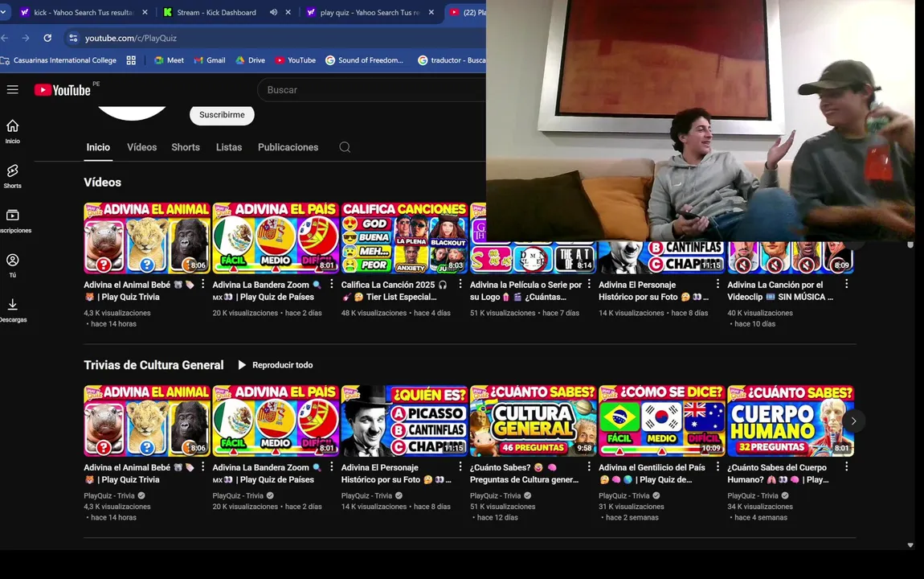Open the bookmarks apps grid icon

point(131,60)
